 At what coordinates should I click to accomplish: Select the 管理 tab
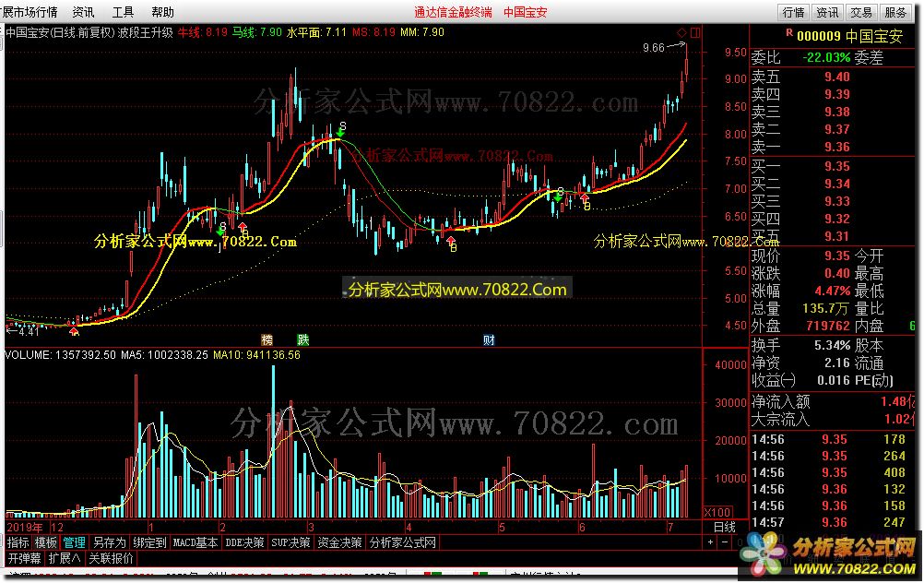click(75, 542)
